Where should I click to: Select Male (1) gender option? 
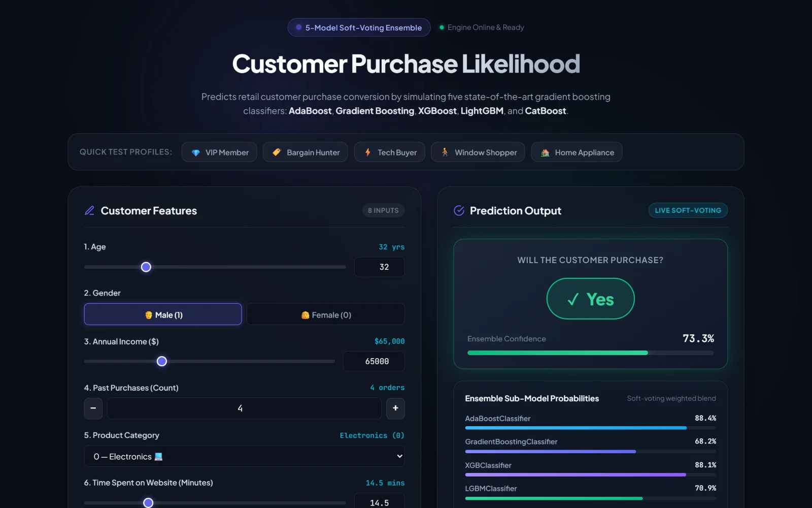tap(163, 314)
